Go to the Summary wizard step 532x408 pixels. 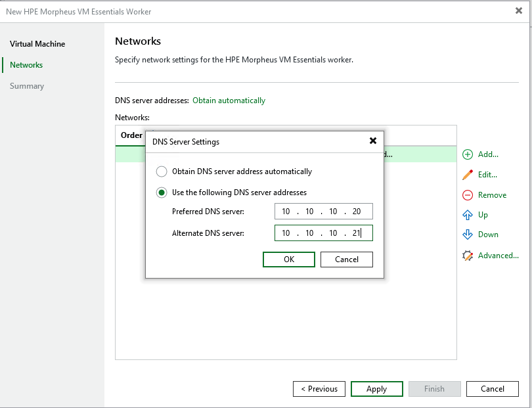(x=27, y=86)
